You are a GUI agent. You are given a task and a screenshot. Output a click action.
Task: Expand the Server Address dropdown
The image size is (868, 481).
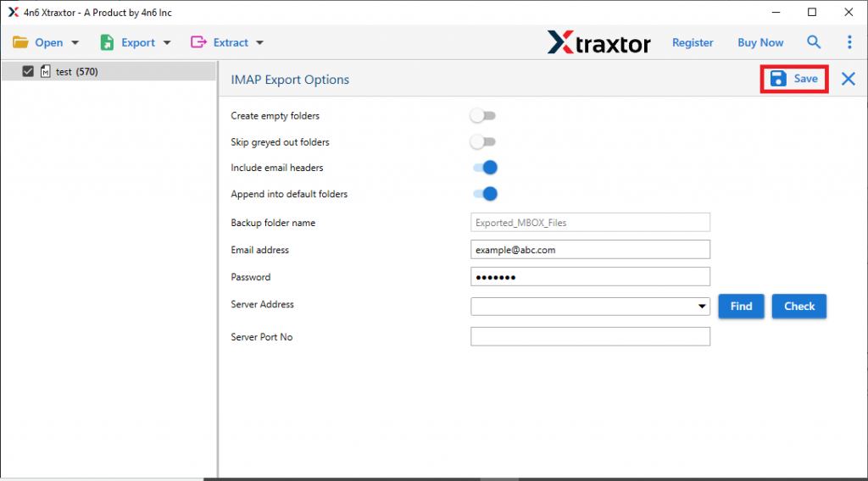pos(702,307)
